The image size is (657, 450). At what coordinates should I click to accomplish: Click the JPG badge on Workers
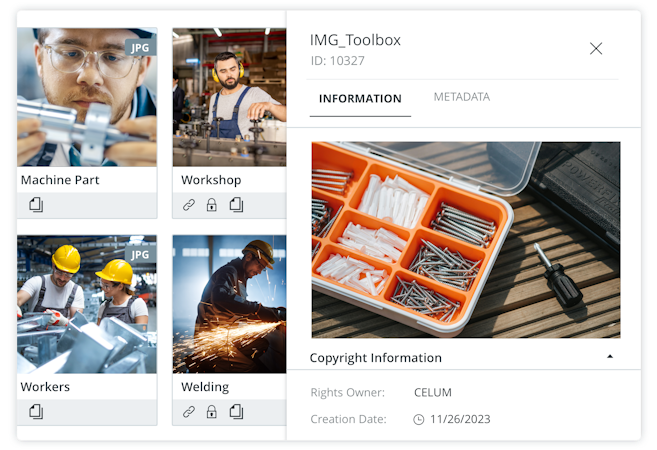click(140, 254)
